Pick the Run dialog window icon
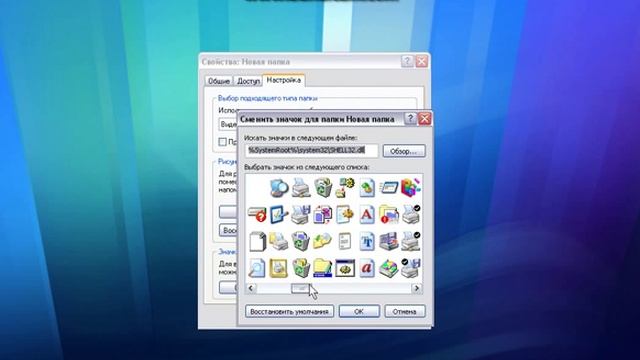This screenshot has width=640, height=360. (x=389, y=188)
